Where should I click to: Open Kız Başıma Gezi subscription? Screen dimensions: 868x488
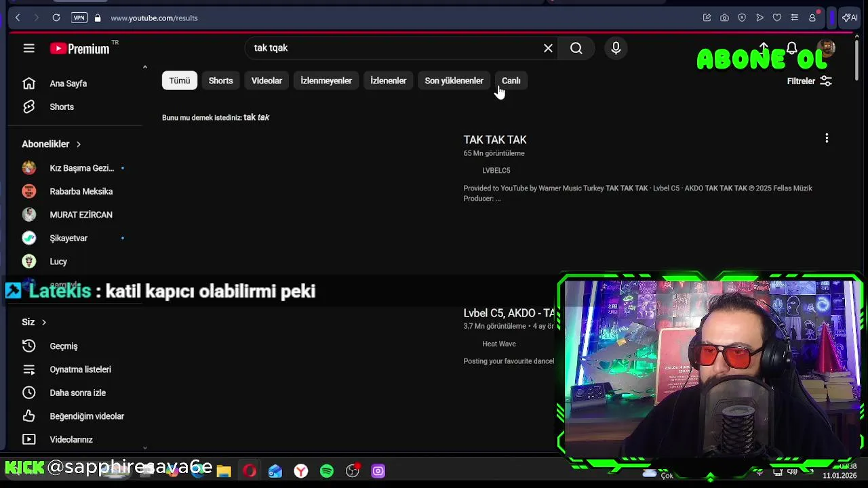point(76,168)
